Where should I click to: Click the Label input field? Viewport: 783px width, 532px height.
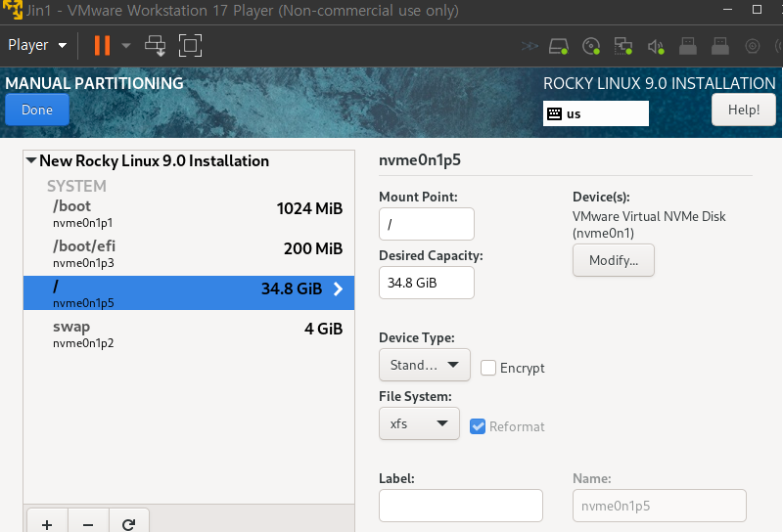(x=460, y=506)
